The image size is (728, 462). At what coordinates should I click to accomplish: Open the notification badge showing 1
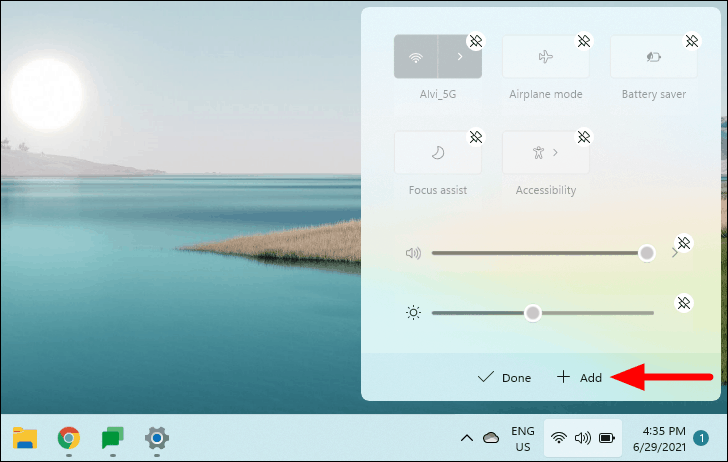701,438
